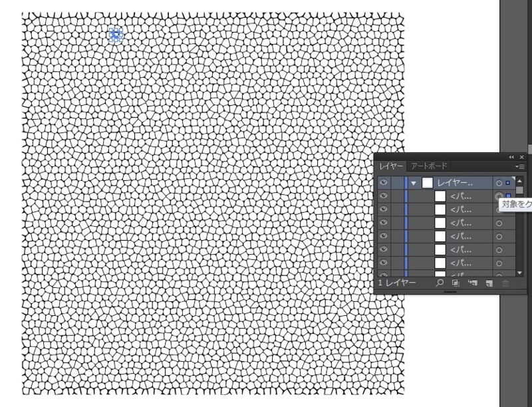Toggle visibility of first path sublayer
This screenshot has width=532, height=407.
coord(384,196)
